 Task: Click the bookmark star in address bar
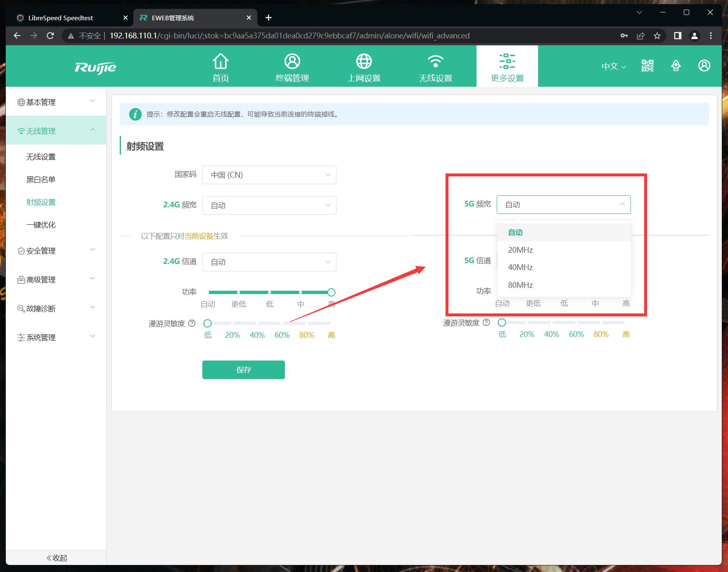[657, 36]
